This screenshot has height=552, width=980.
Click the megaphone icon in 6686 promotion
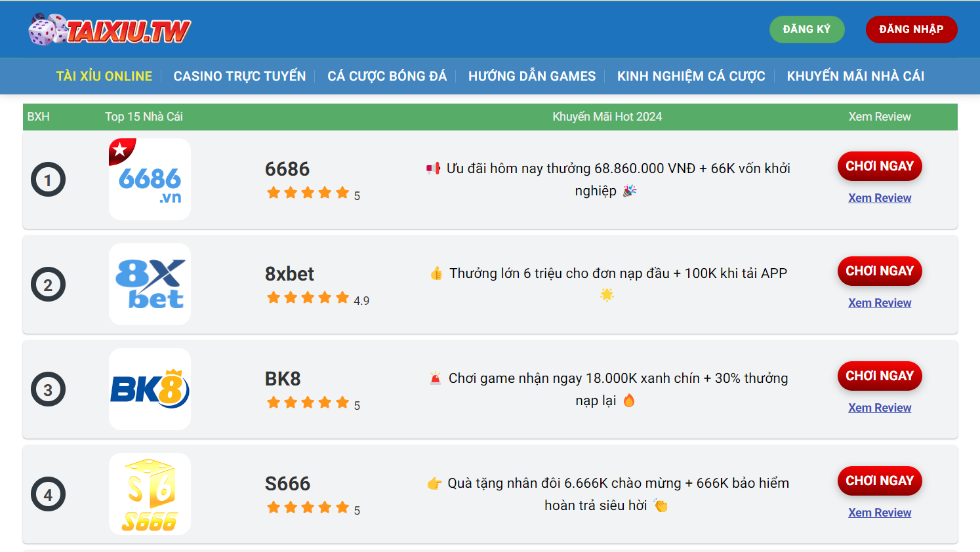click(x=433, y=169)
